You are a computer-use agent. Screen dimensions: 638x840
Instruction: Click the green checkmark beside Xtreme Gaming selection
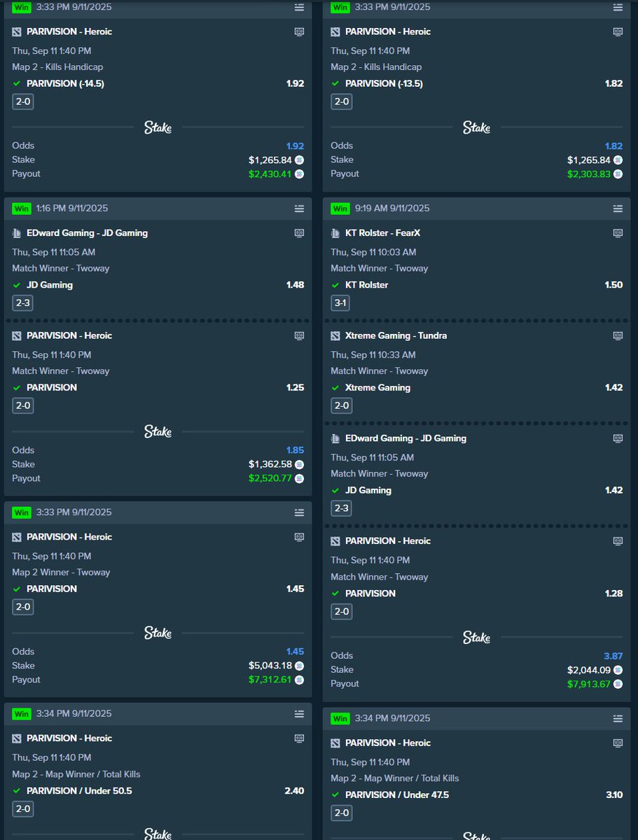335,388
